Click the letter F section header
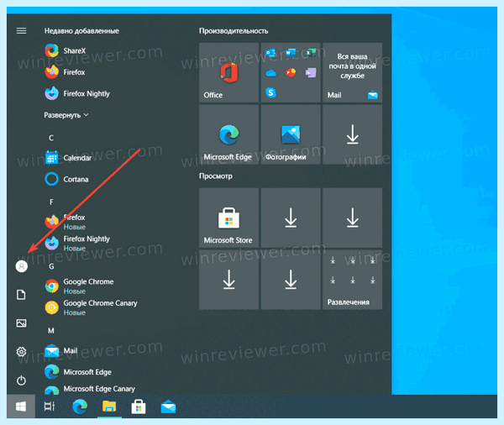504x425 pixels. tap(51, 202)
